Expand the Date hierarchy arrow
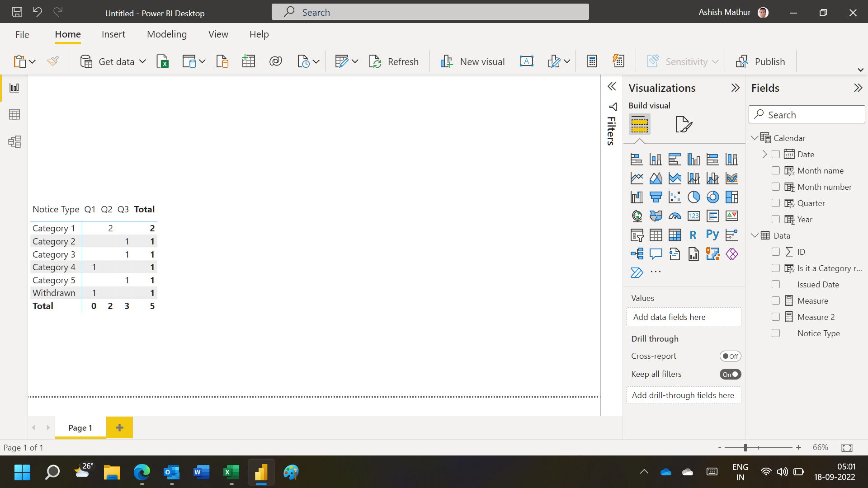The height and width of the screenshot is (488, 868). pyautogui.click(x=764, y=154)
